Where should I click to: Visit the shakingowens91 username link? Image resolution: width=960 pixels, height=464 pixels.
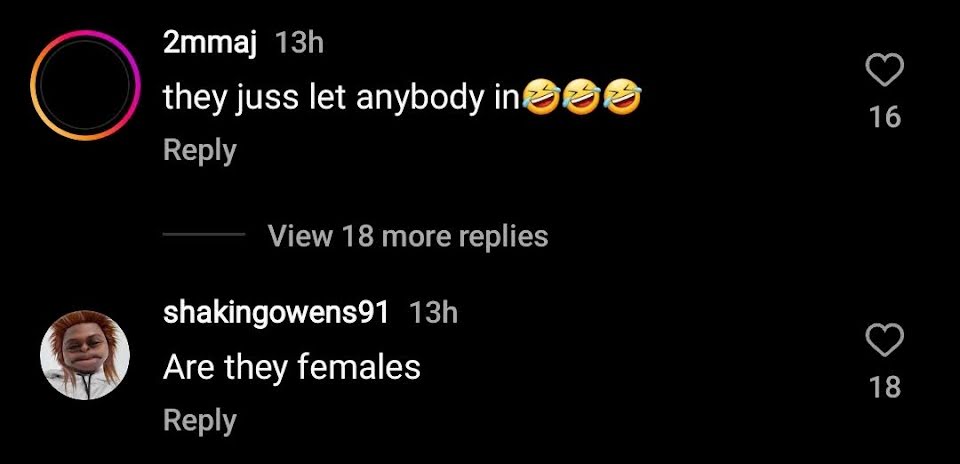pyautogui.click(x=276, y=313)
